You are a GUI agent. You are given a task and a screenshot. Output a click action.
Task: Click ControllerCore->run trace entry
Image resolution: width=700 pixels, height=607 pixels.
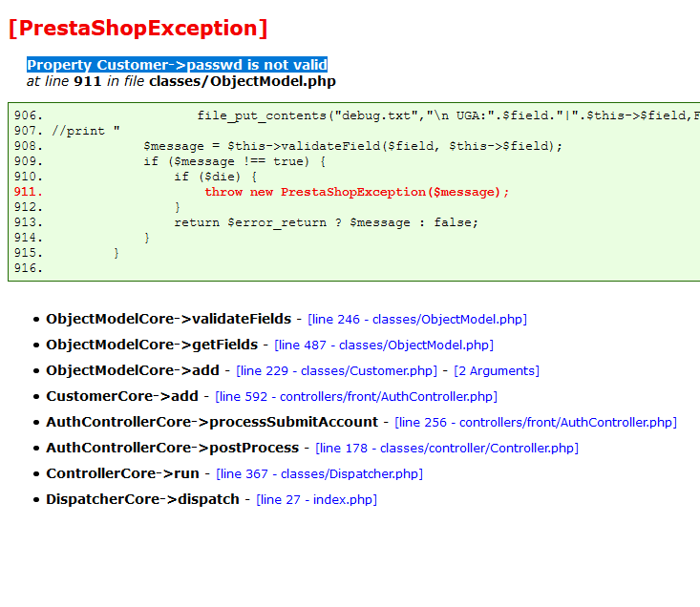point(123,474)
